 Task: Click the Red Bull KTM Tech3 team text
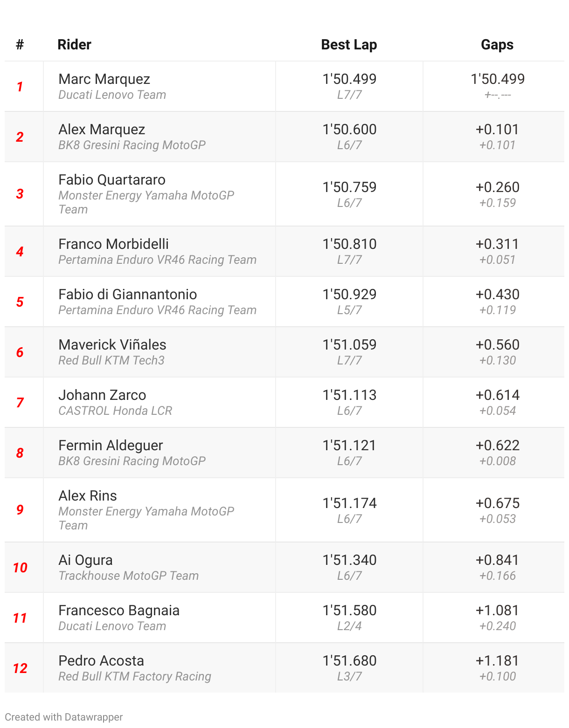tap(111, 360)
